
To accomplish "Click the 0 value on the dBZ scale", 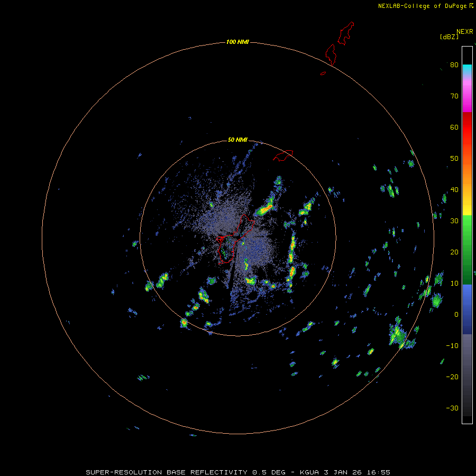I will 456,315.
